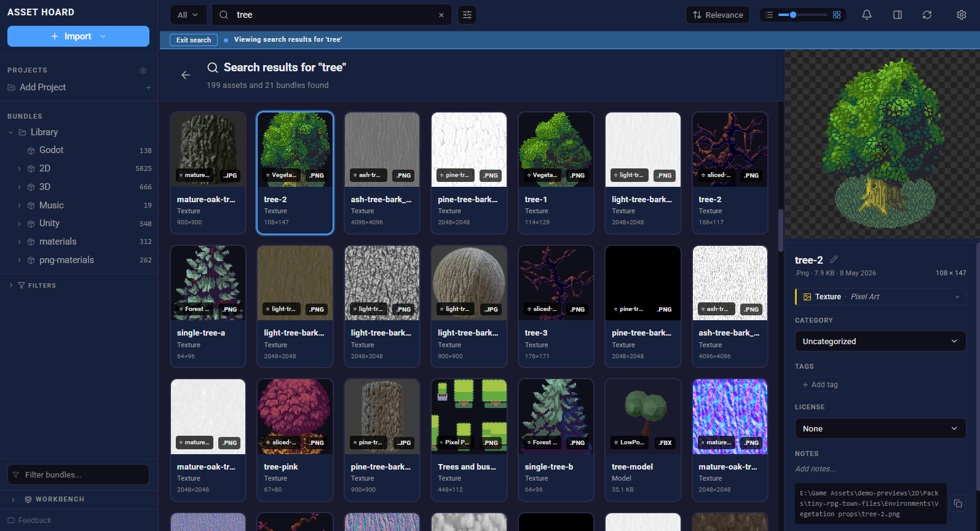The image size is (980, 531).
Task: Click Add Project
Action: coord(42,87)
